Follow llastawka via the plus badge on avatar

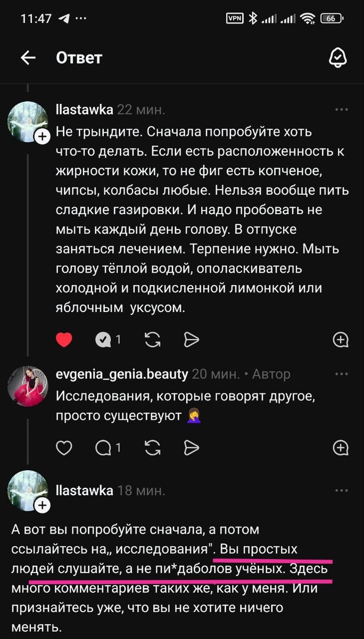(x=42, y=136)
